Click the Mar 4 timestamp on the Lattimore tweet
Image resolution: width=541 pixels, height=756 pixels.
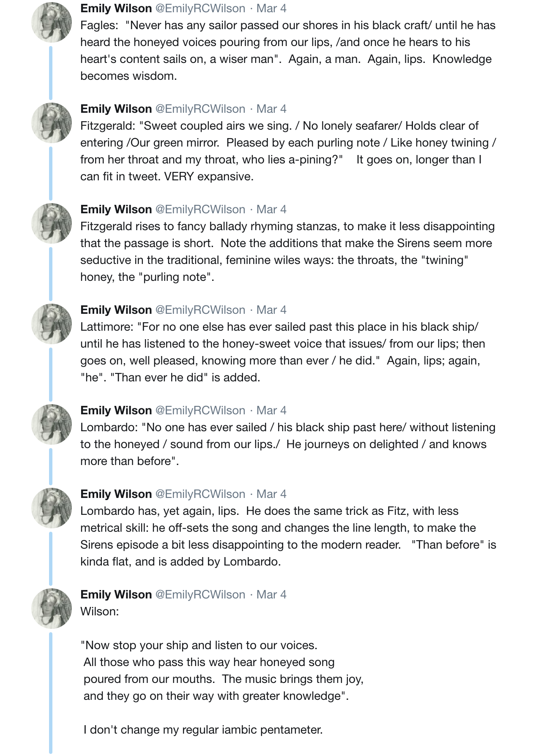pos(271,310)
